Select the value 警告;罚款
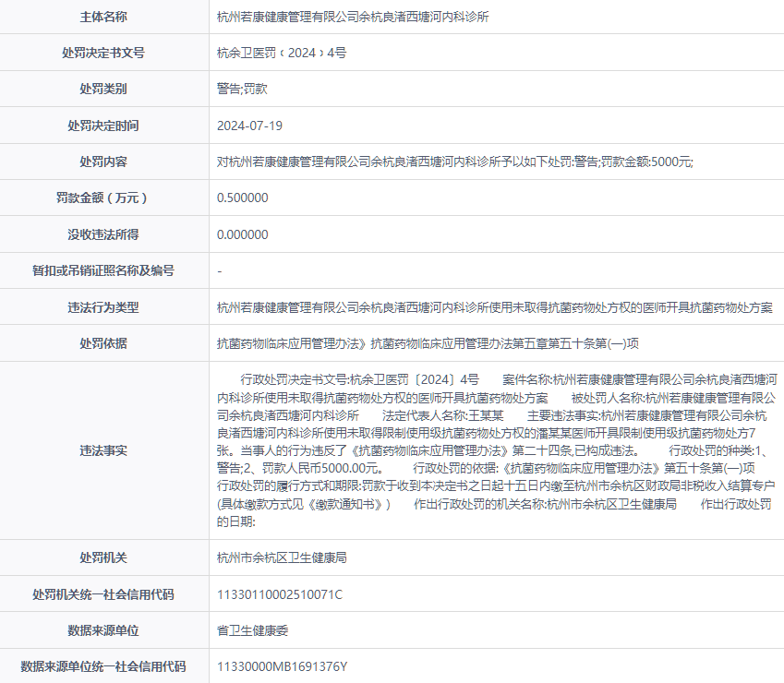The image size is (784, 683). [242, 89]
